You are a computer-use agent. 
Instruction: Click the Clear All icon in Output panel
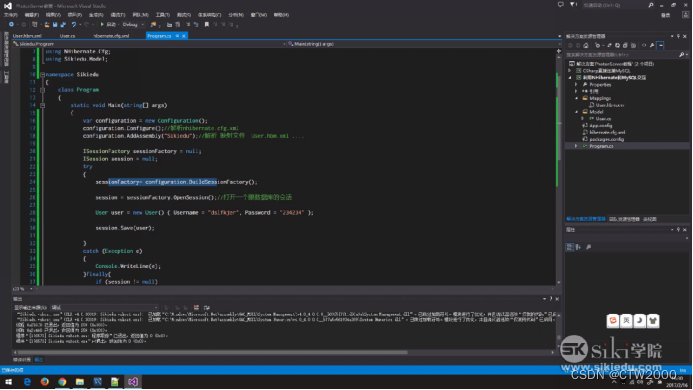pos(196,307)
